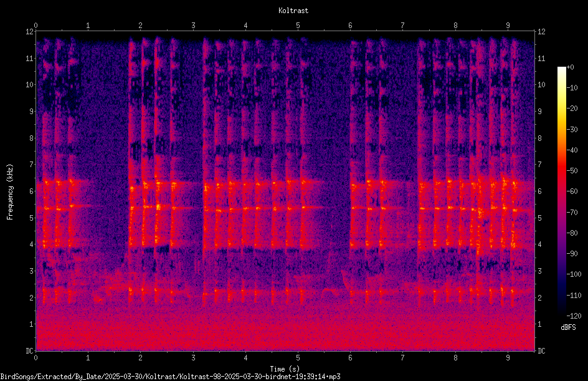Click the 2 kHz tick label on left axis

point(32,297)
